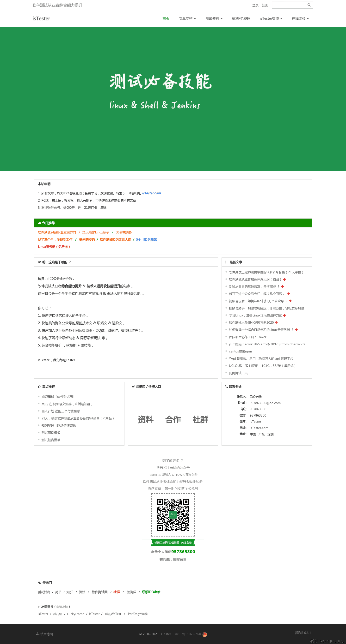Image resolution: width=346 pixels, height=644 pixels.
Task: Go to the 首页 nav item
Action: [166, 18]
